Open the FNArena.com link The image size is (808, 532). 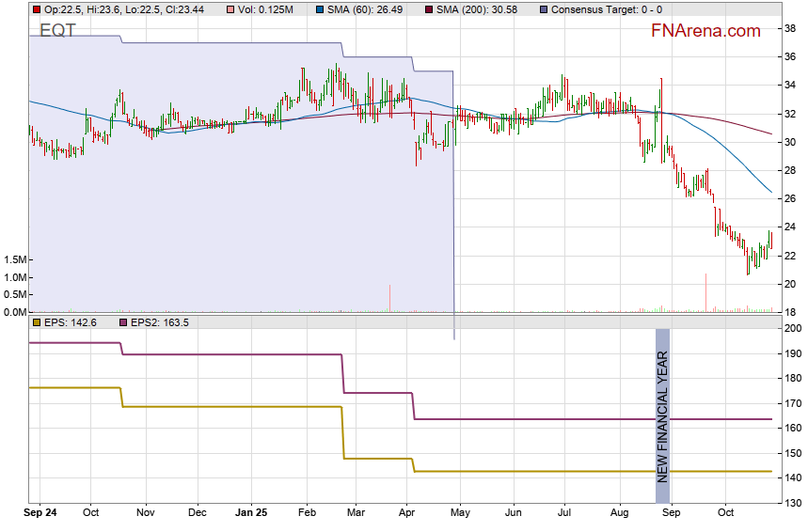705,31
